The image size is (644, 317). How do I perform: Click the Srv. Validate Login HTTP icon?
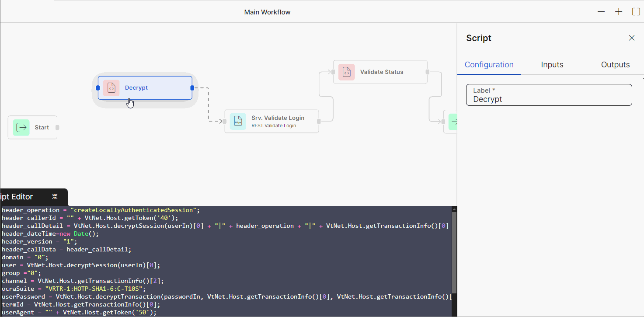click(238, 121)
